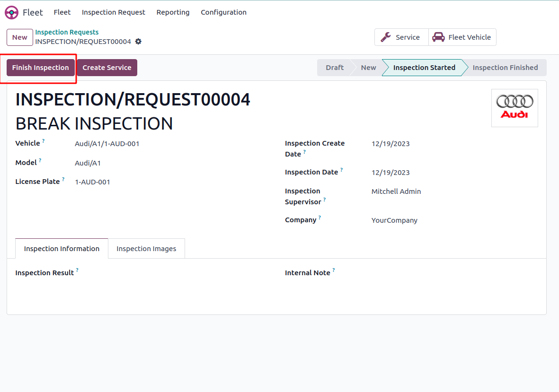The width and height of the screenshot is (559, 392).
Task: Set status to New stage
Action: 368,68
